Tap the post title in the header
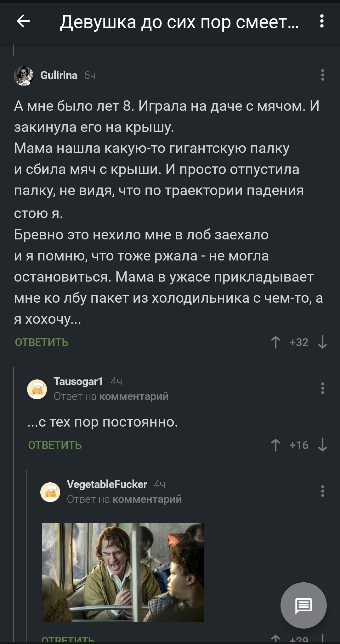 (x=179, y=22)
